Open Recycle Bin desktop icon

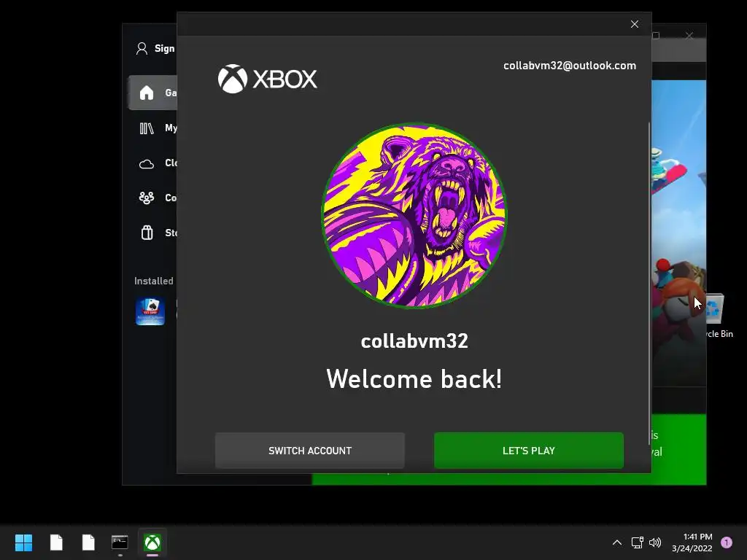point(717,315)
